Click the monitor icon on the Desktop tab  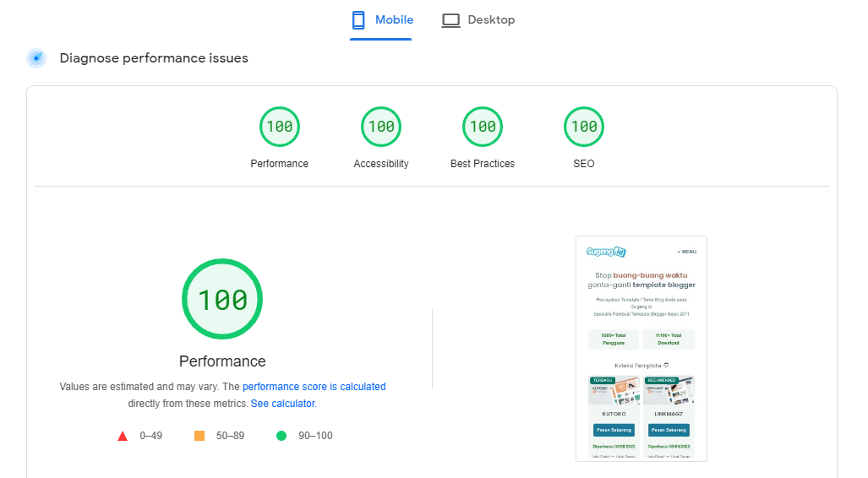[450, 20]
